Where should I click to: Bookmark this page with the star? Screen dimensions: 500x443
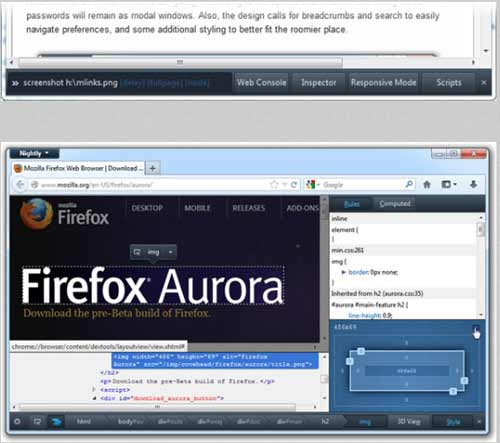[274, 184]
